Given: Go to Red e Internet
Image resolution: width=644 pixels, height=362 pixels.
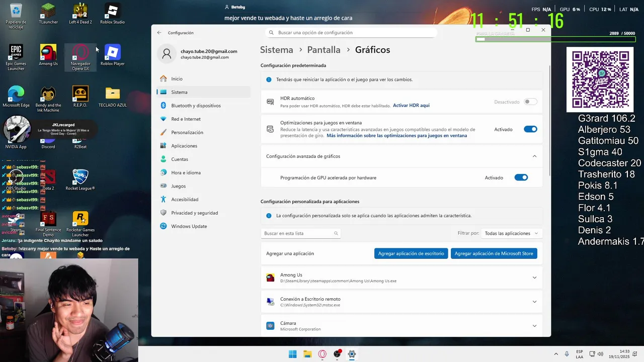Looking at the screenshot, I should (x=204, y=119).
